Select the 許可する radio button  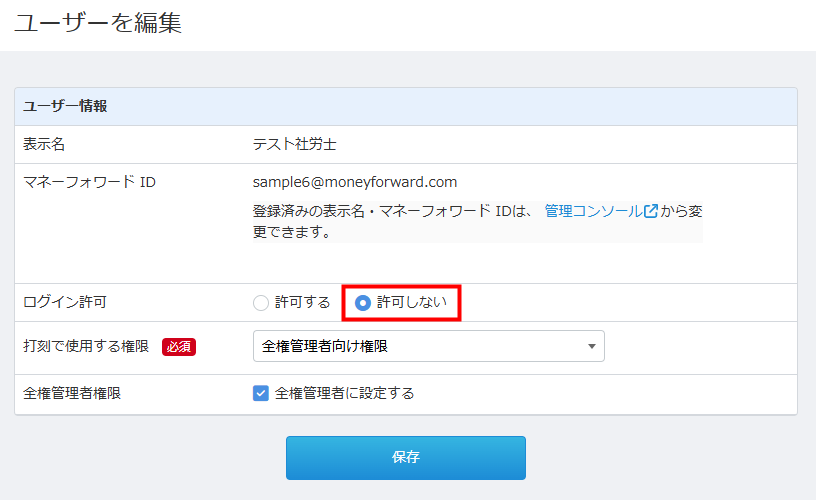pyautogui.click(x=261, y=302)
